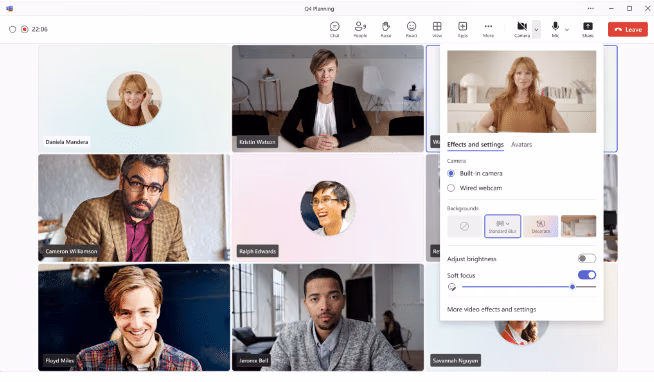Leave the meeting
Viewport: 654px width, 382px height.
628,30
